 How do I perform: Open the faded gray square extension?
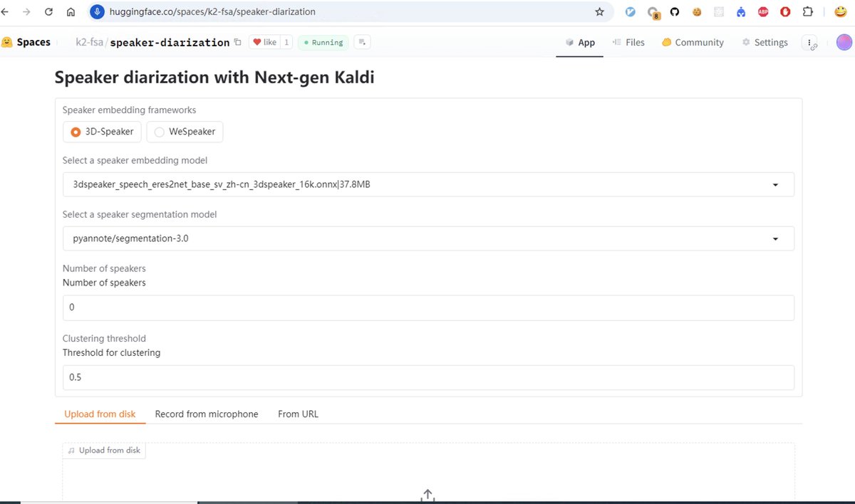coord(719,12)
